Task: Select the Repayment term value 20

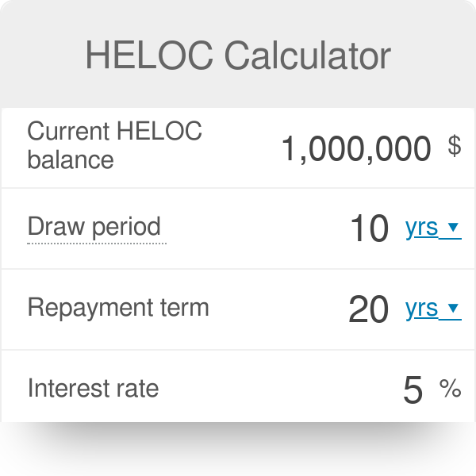Action: (x=369, y=310)
